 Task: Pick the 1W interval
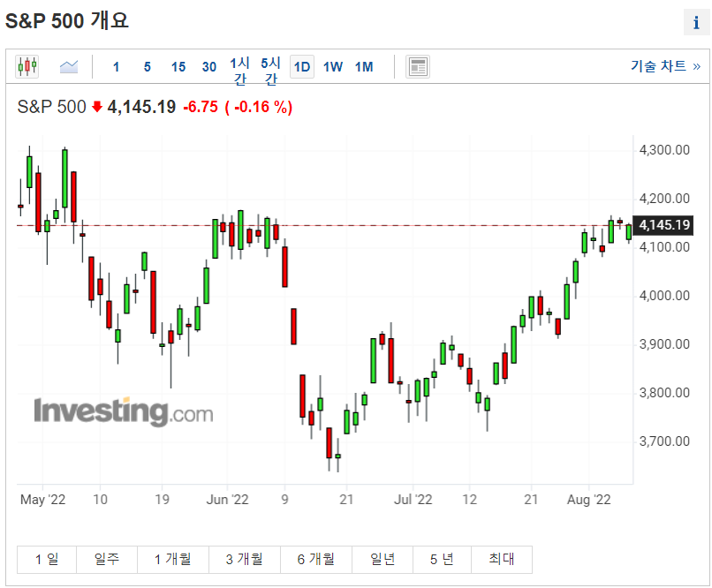point(333,67)
